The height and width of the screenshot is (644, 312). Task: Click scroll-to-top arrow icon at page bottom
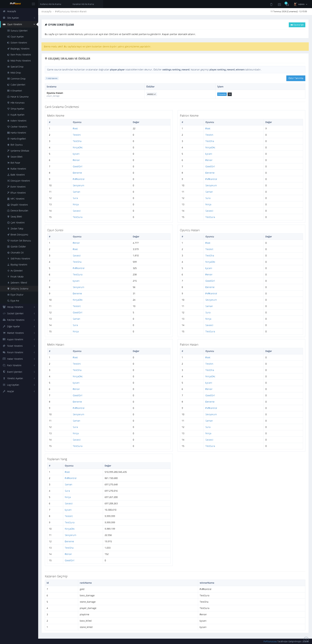point(306,639)
